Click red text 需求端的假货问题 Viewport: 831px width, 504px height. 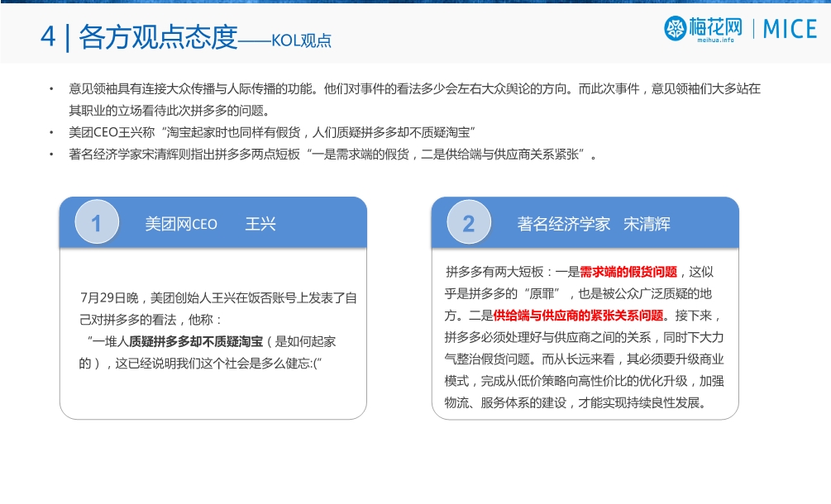628,272
